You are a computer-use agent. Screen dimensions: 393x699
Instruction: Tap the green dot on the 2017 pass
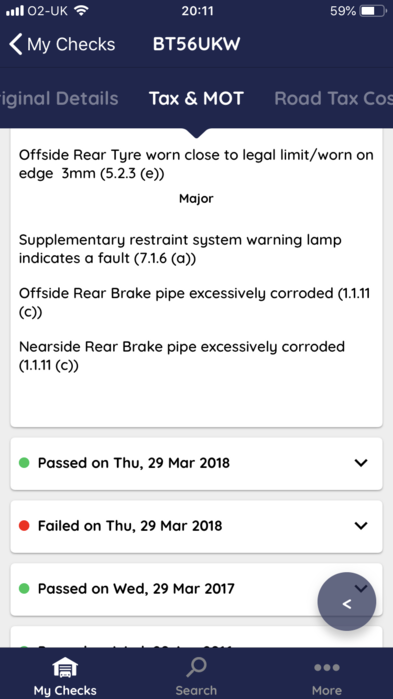click(24, 589)
